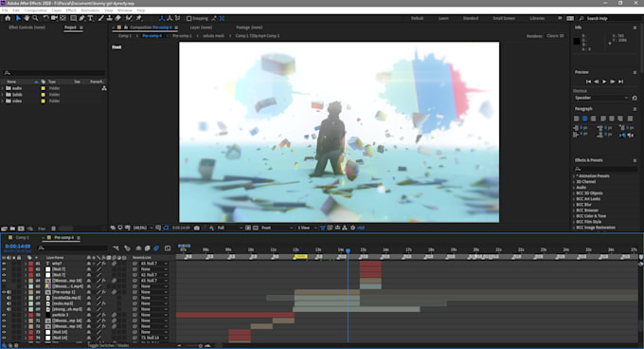This screenshot has width=644, height=349.
Task: Toggle the Snapping checkbox
Action: click(188, 18)
